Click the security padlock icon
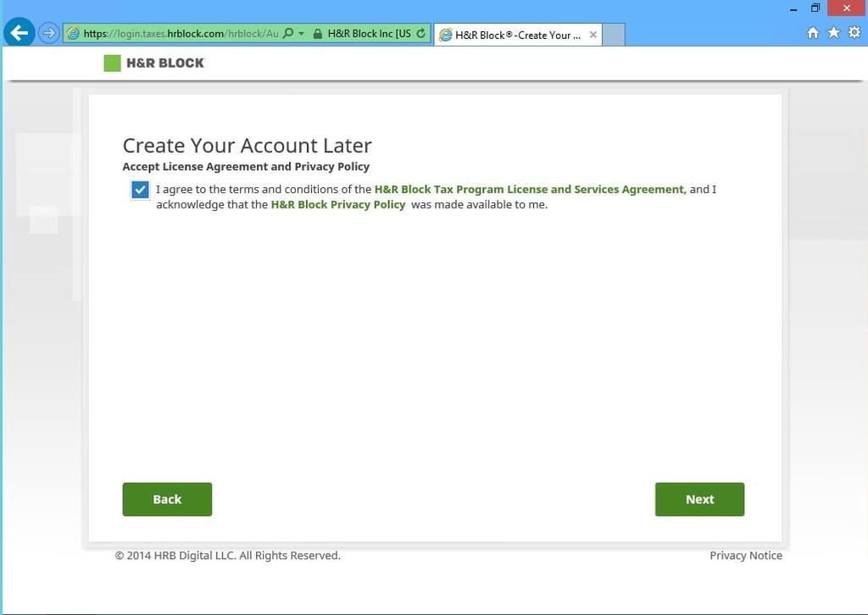The image size is (868, 615). (x=318, y=34)
